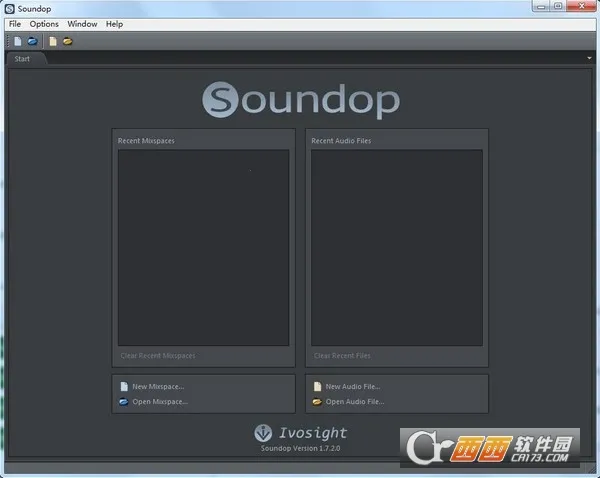The width and height of the screenshot is (600, 478).
Task: Open the Help menu
Action: pyautogui.click(x=114, y=24)
